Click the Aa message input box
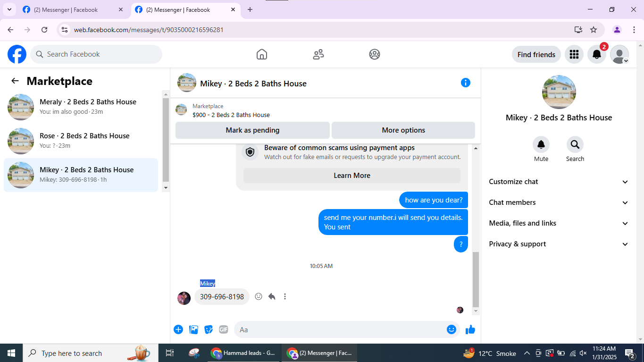644x362 pixels. click(x=347, y=329)
